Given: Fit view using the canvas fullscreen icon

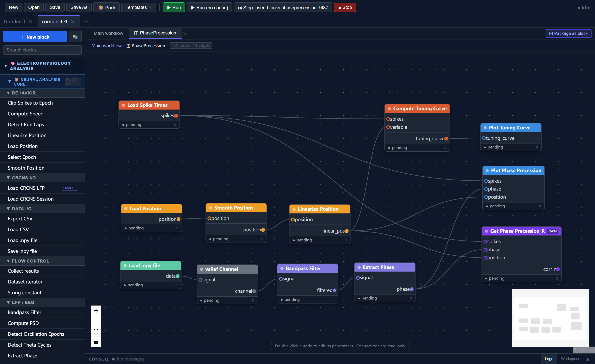Looking at the screenshot, I should (96, 331).
